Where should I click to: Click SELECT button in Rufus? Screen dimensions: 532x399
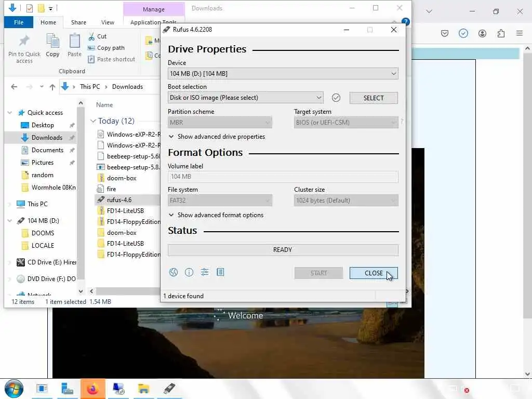(x=374, y=98)
